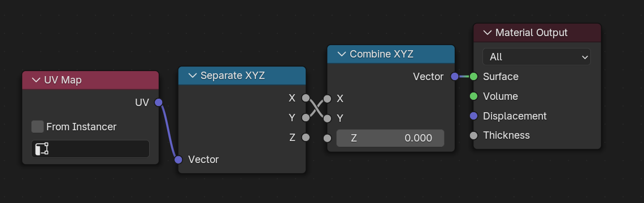The image size is (644, 203).
Task: Select the Material Output node header
Action: pyautogui.click(x=537, y=33)
